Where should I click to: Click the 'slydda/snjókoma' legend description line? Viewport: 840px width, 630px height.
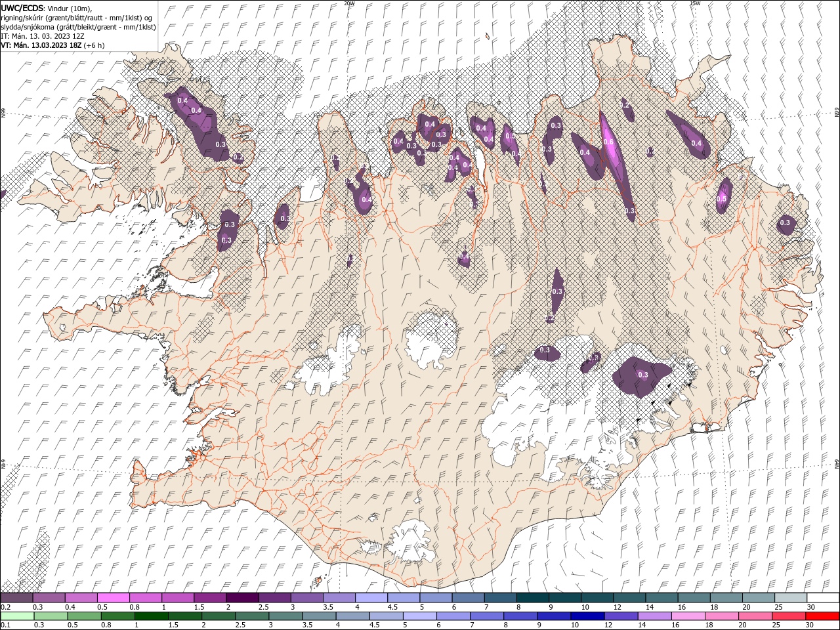coord(79,27)
